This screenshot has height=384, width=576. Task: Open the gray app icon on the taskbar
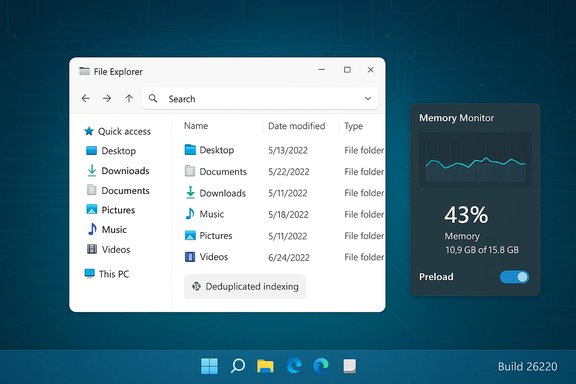point(349,366)
